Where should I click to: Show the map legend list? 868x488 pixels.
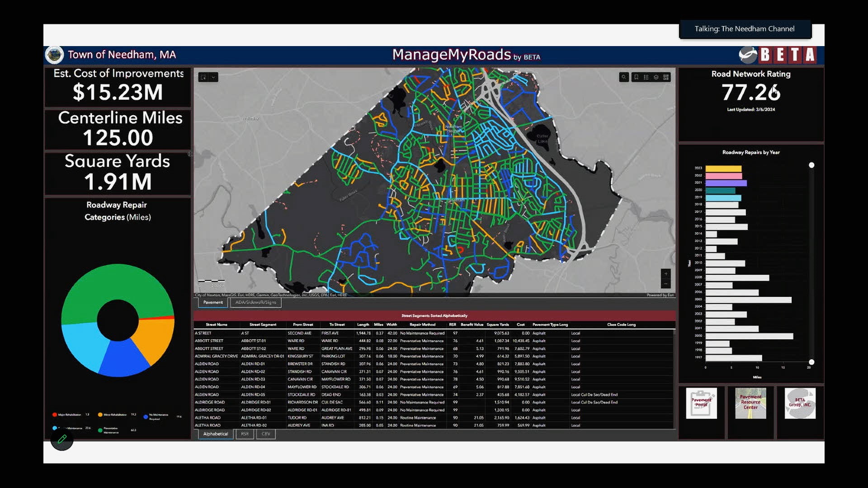coord(646,77)
